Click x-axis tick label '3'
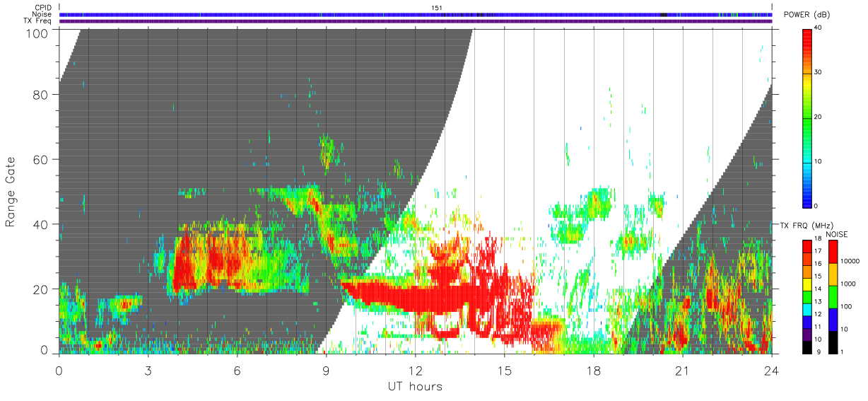Image resolution: width=868 pixels, height=401 pixels. (148, 370)
